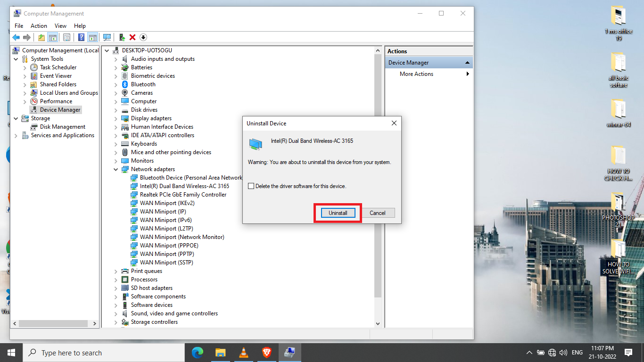Select Task Scheduler in console tree
644x362 pixels.
(58, 67)
